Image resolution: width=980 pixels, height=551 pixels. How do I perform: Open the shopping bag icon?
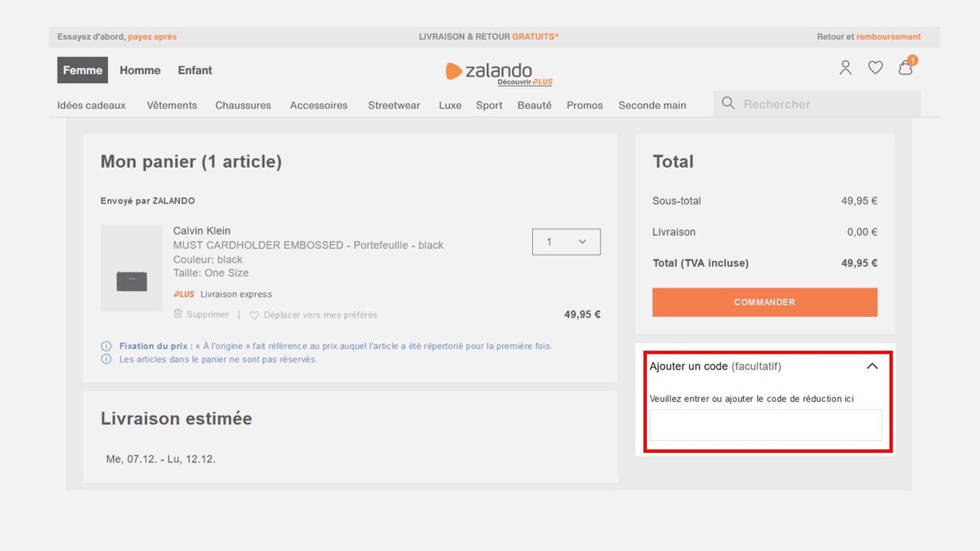[906, 67]
